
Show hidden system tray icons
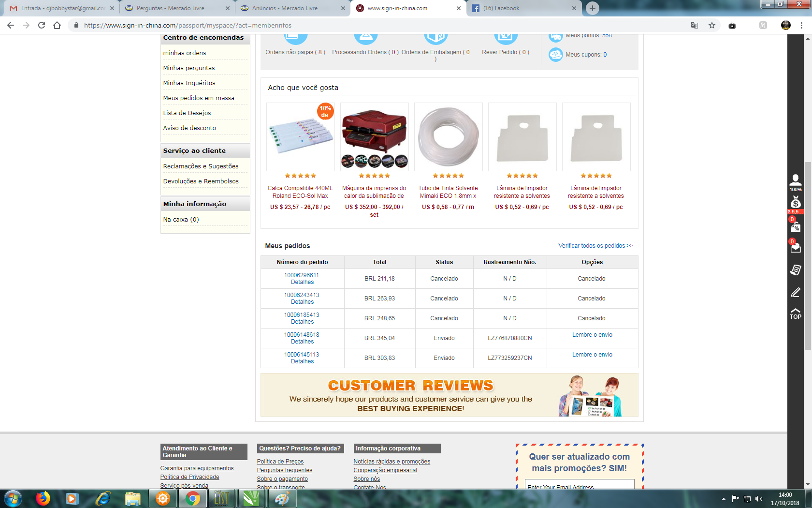(x=724, y=499)
